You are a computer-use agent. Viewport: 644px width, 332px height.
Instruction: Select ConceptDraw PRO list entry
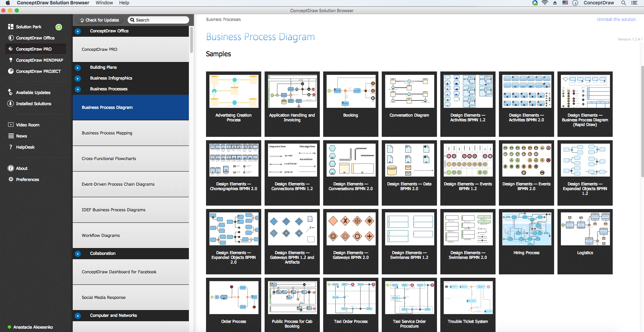[131, 50]
